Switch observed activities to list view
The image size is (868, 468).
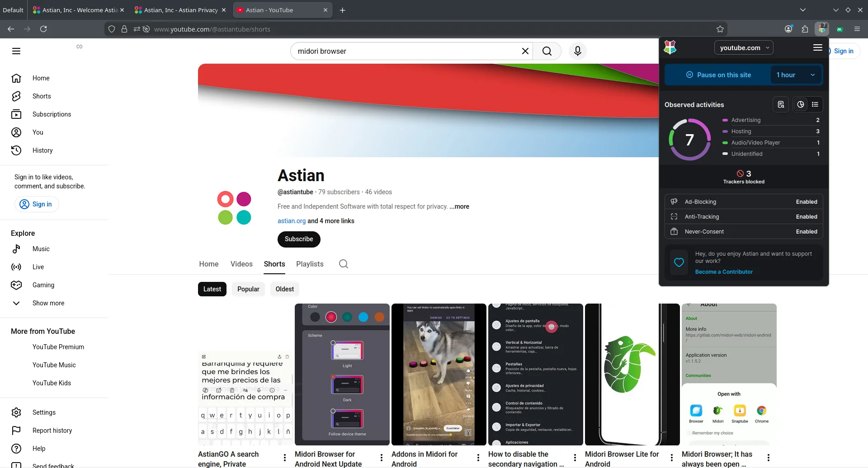click(x=815, y=104)
